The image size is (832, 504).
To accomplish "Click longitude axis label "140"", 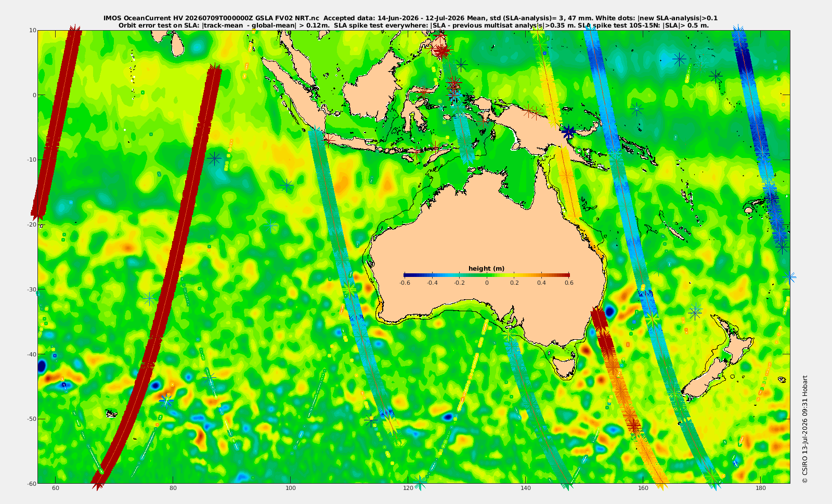I will (526, 488).
